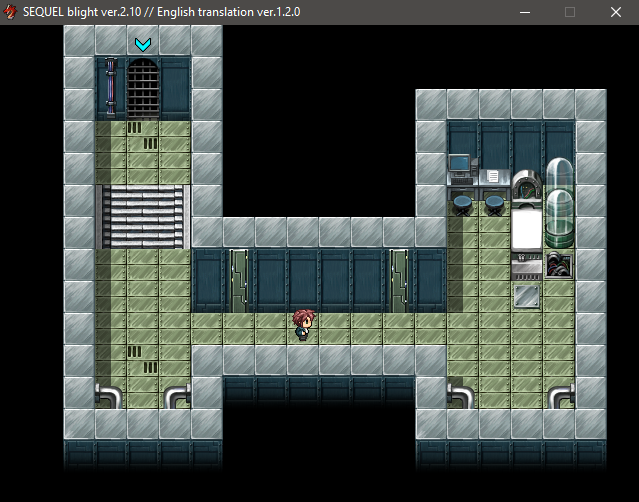Click the left blue stool by the desk
This screenshot has height=502, width=639.
(x=462, y=205)
